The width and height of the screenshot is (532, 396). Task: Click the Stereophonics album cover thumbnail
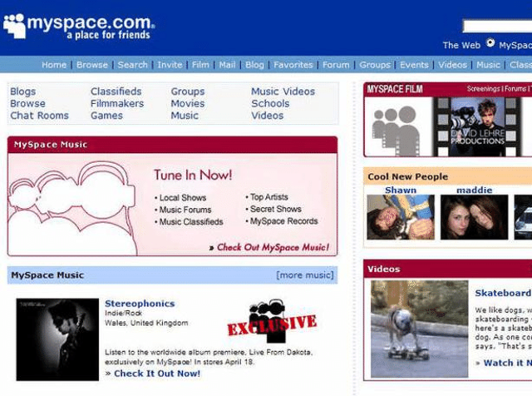pyautogui.click(x=57, y=339)
